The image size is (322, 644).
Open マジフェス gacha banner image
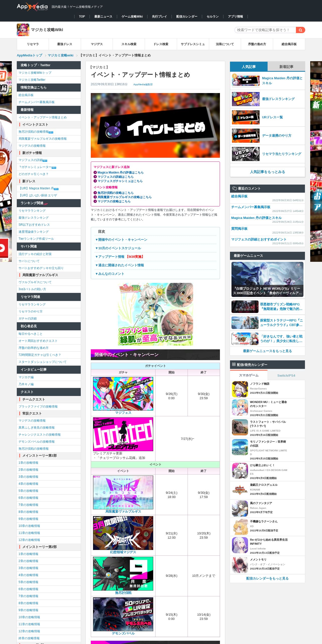(123, 394)
